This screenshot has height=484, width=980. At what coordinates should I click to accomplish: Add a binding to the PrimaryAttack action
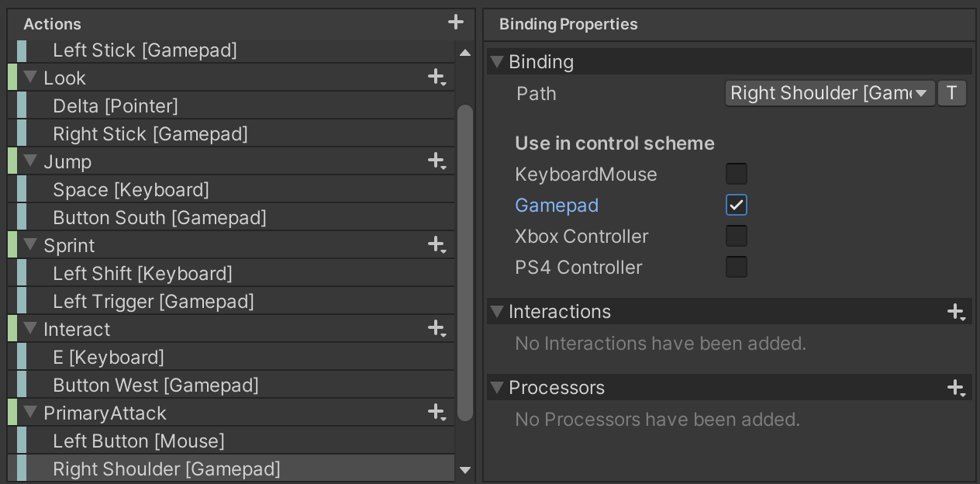click(x=437, y=413)
